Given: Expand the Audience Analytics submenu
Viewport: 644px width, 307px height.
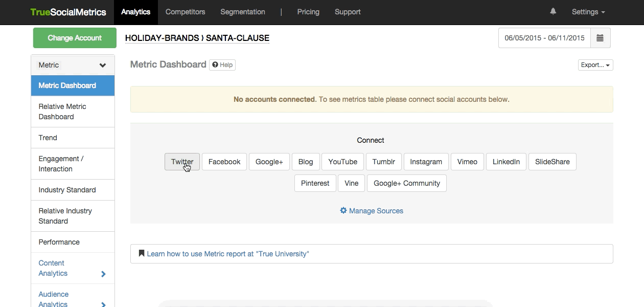Looking at the screenshot, I should click(103, 304).
